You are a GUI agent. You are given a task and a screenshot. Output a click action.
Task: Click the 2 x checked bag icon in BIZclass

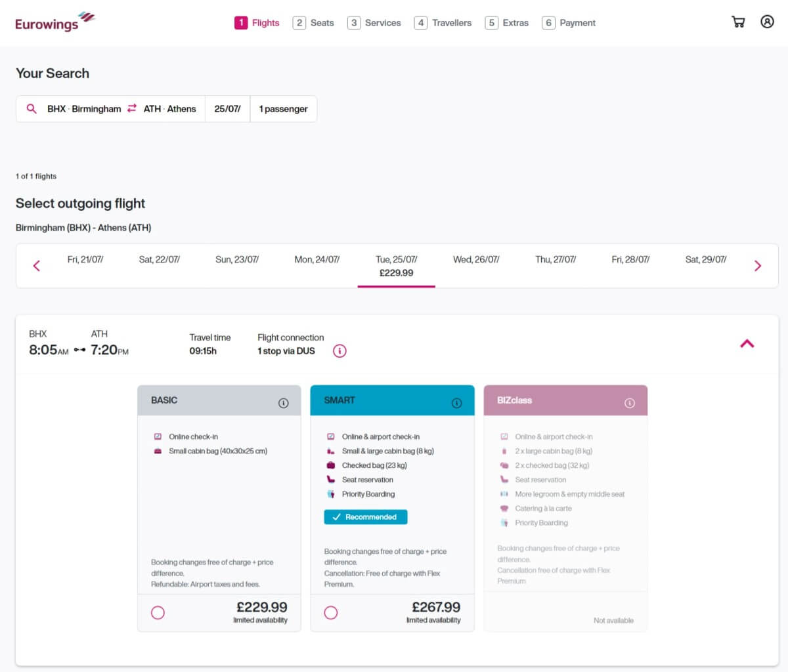504,465
